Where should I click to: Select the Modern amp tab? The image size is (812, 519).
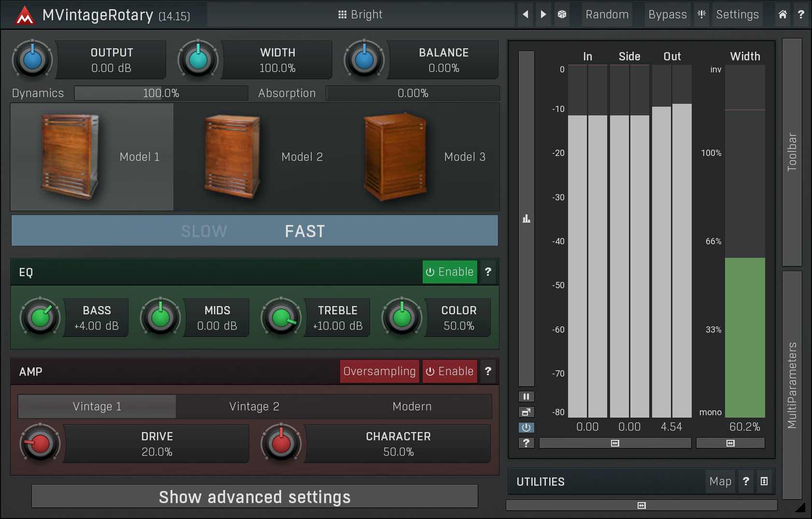point(412,407)
